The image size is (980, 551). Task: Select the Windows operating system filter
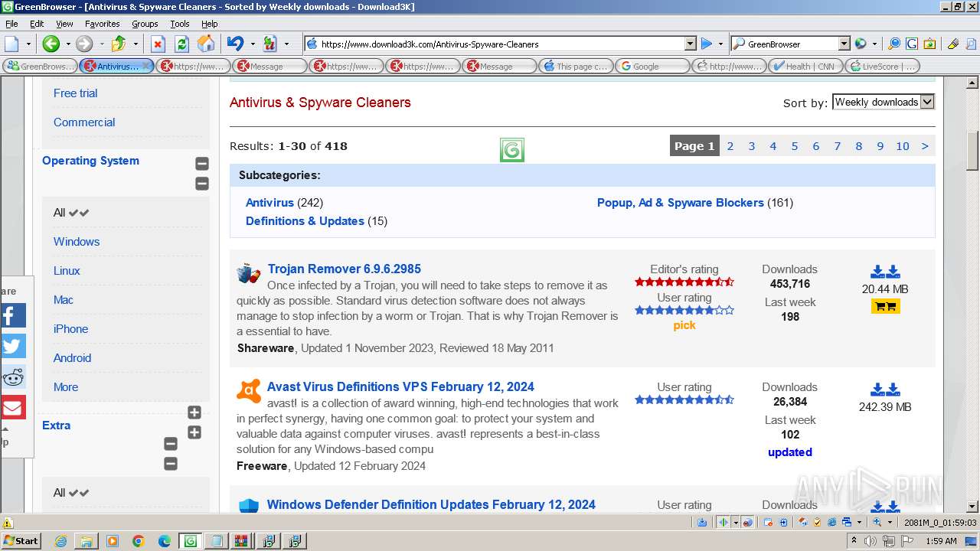tap(77, 242)
